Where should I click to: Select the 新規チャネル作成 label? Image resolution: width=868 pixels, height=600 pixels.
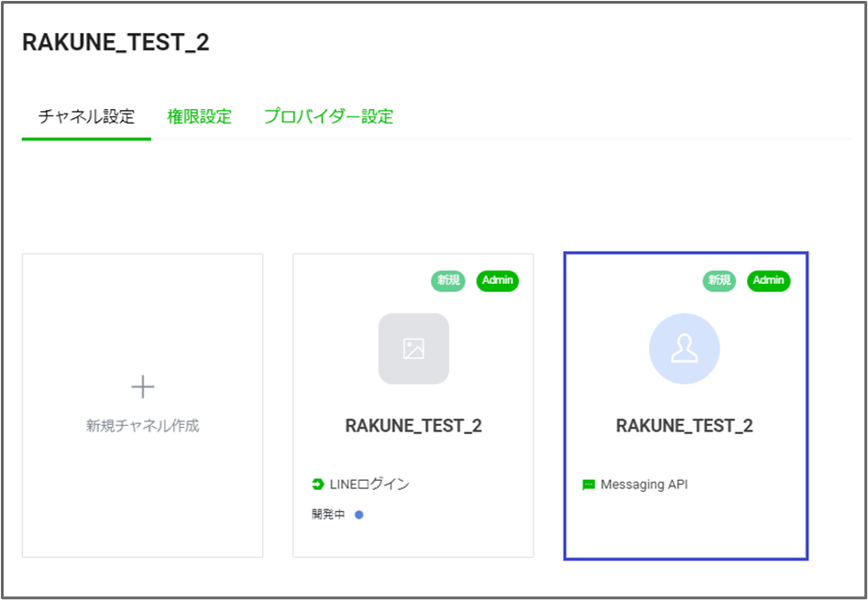point(143,426)
